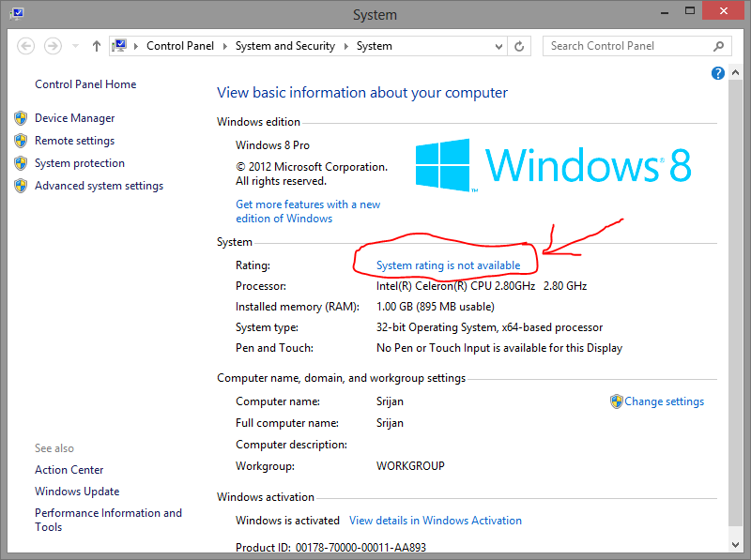Click the refresh icon in the address bar

[519, 45]
